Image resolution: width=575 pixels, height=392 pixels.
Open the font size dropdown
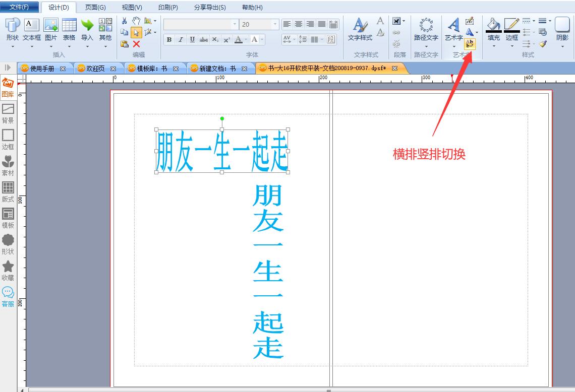click(x=275, y=24)
